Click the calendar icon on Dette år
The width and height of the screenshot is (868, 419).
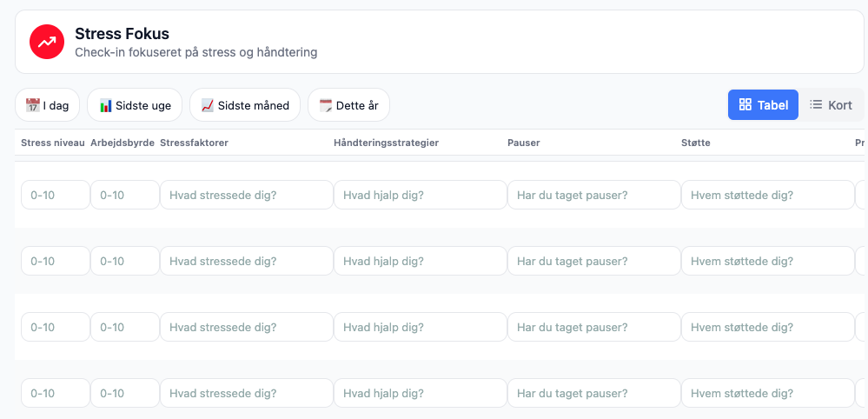coord(326,105)
